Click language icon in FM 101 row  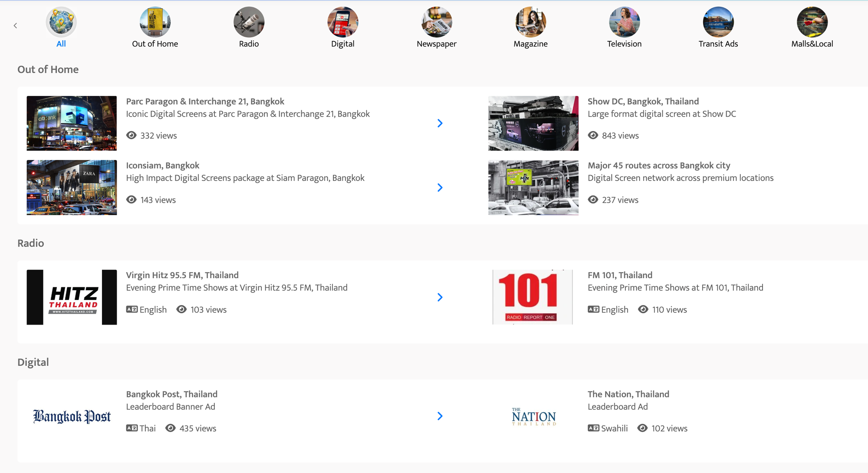pyautogui.click(x=593, y=309)
